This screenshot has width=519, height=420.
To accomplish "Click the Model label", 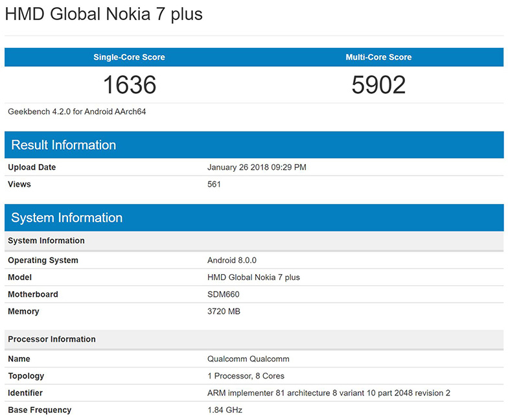I will click(x=20, y=277).
